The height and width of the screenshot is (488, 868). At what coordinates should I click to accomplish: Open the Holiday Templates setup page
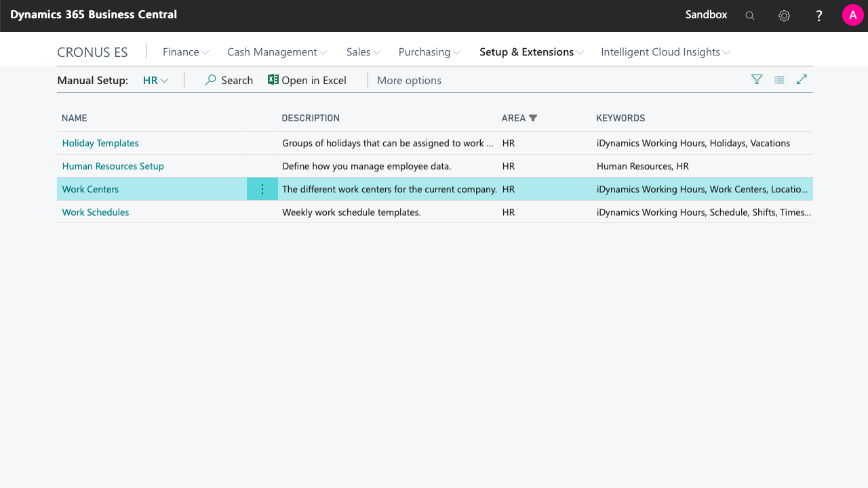click(x=100, y=143)
